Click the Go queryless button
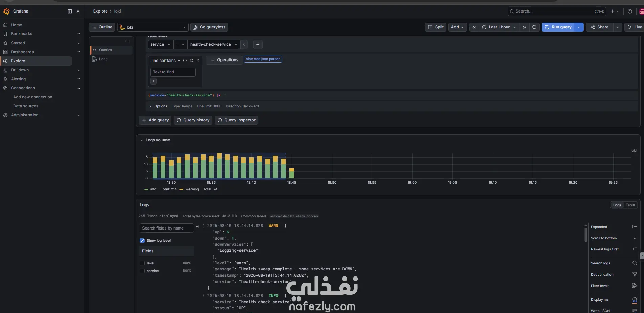 209,27
